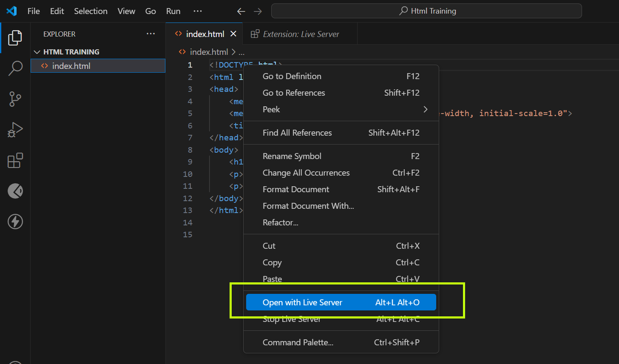Screen dimensions: 619x364
Task: Select Format Document from context menu
Action: pyautogui.click(x=296, y=189)
